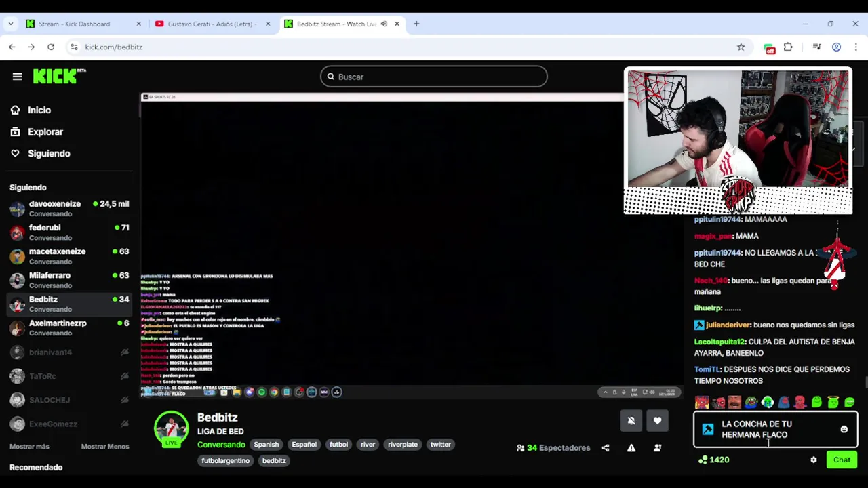Pick the red devil emote

tap(702, 403)
